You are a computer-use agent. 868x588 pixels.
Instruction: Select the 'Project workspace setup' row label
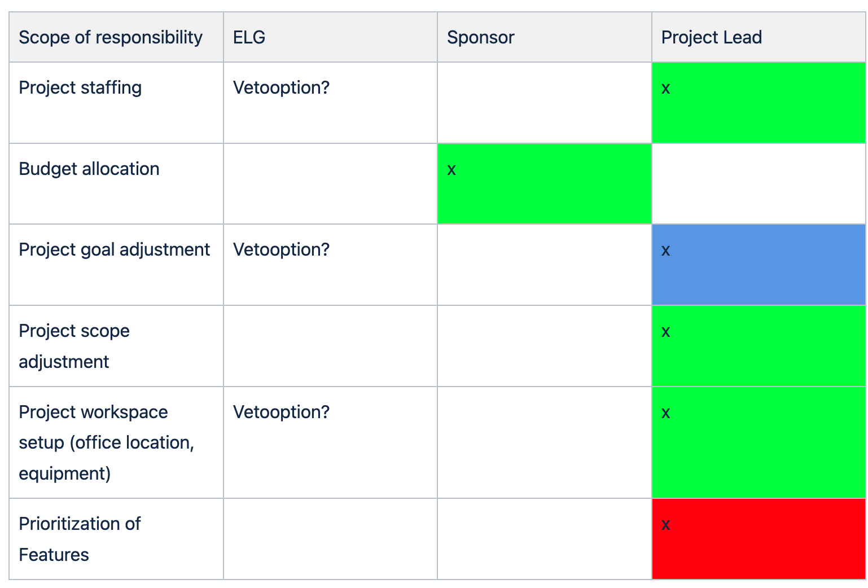coord(106,442)
